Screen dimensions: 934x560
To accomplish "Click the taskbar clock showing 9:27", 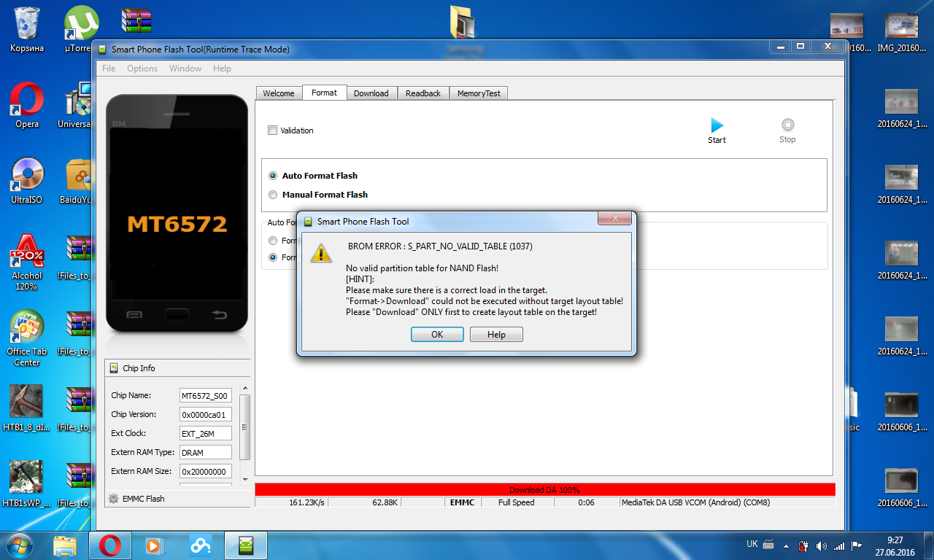I will click(x=895, y=545).
